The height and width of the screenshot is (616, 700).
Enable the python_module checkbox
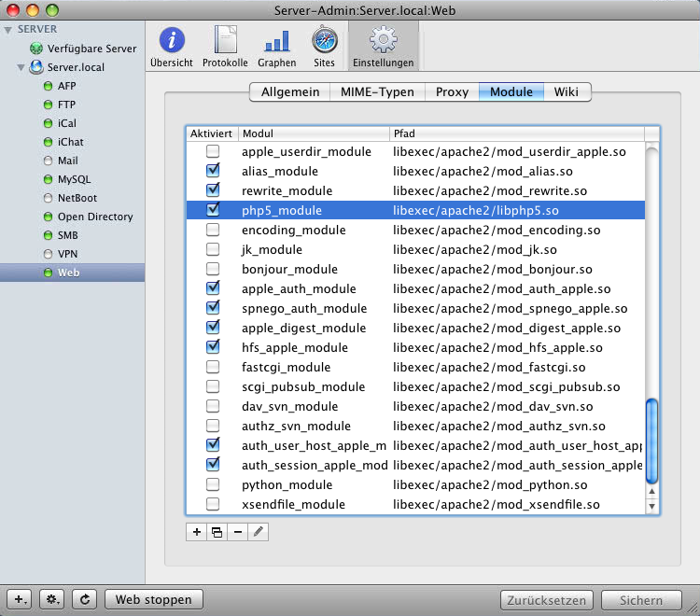point(213,484)
